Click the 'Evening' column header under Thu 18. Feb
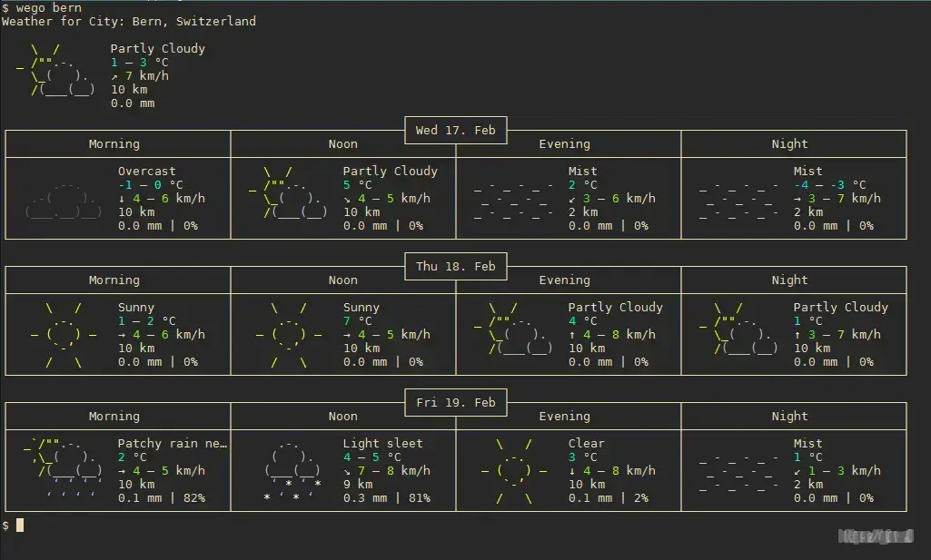The width and height of the screenshot is (931, 560). click(x=565, y=280)
